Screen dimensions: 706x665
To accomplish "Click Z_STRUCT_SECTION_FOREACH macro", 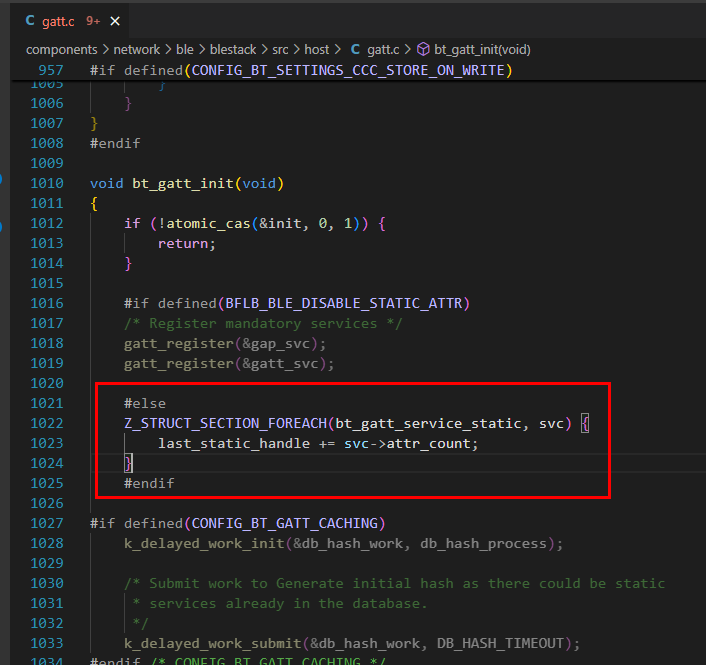I will (x=226, y=423).
